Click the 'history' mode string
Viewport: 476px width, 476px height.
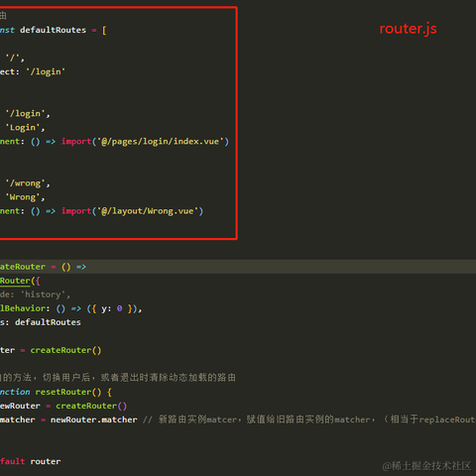point(43,295)
